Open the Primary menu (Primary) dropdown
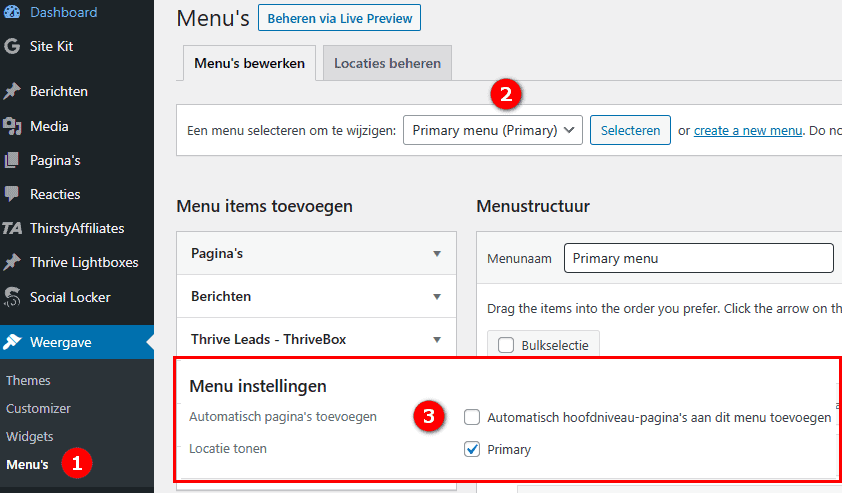This screenshot has height=493, width=842. pyautogui.click(x=493, y=130)
